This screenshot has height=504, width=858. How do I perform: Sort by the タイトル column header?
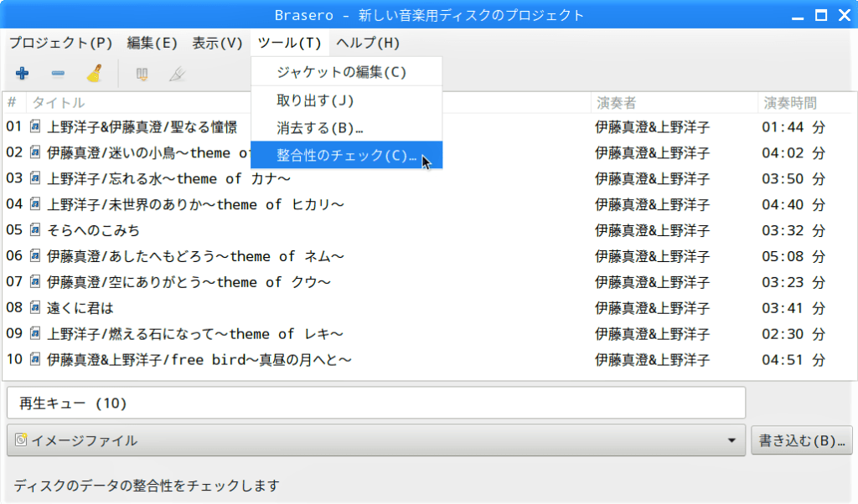tap(308, 103)
